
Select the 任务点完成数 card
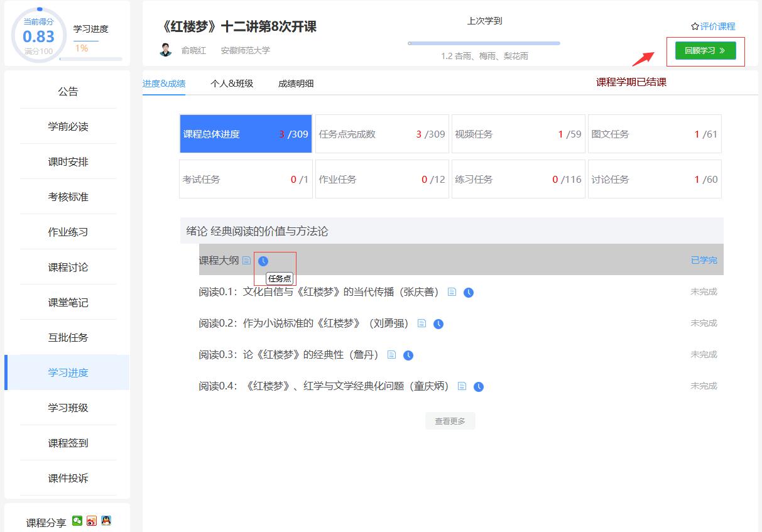tap(382, 134)
